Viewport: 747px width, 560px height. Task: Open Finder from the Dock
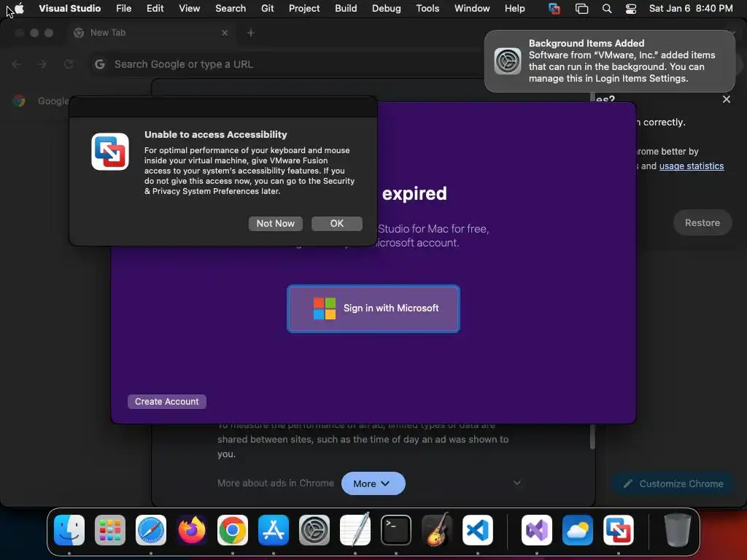(x=69, y=530)
